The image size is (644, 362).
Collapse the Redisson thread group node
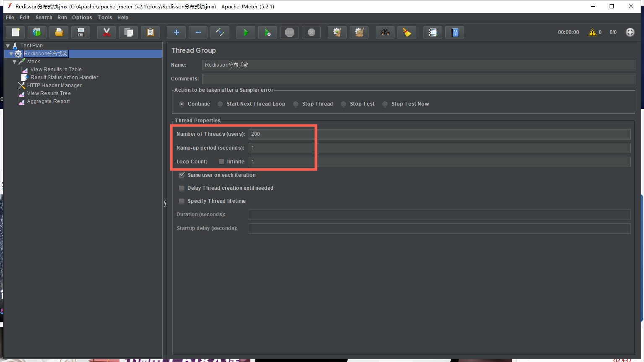tap(11, 54)
